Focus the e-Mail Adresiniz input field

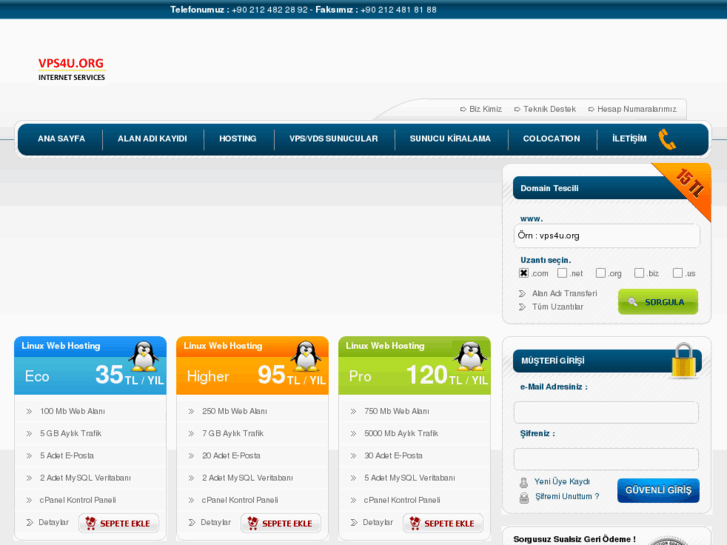pos(606,412)
